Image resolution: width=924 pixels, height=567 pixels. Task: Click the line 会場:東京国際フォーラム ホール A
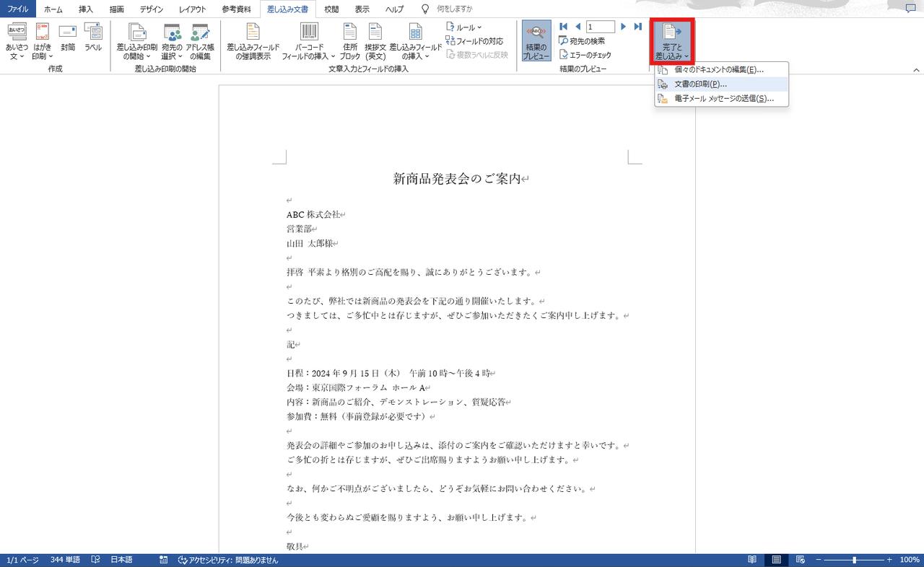pos(356,387)
